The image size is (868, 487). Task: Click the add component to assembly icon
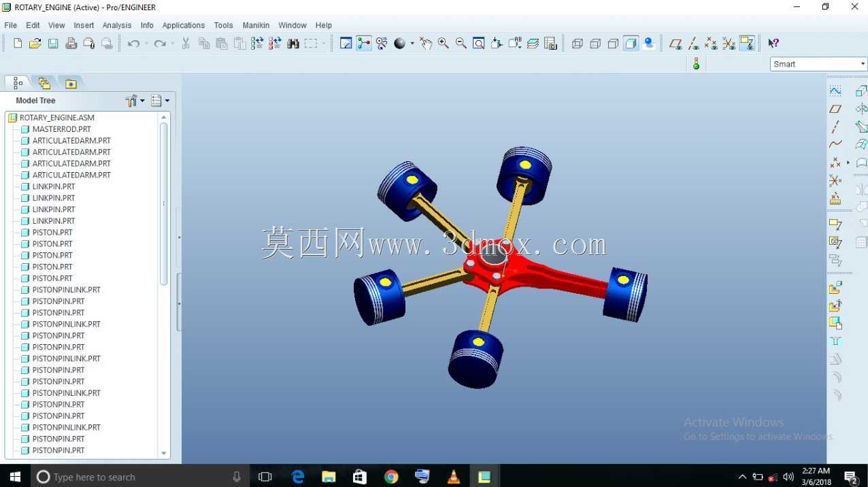[x=835, y=288]
